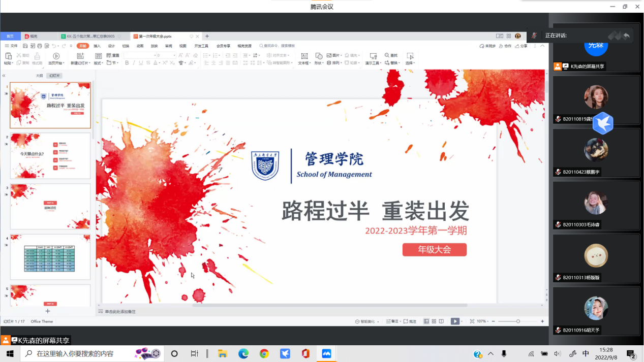Toggle Strikethrough formatting button
This screenshot has width=644, height=362.
coord(149,63)
